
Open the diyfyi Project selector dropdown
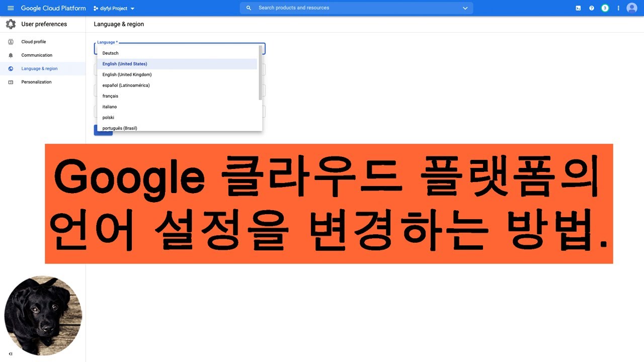point(114,9)
